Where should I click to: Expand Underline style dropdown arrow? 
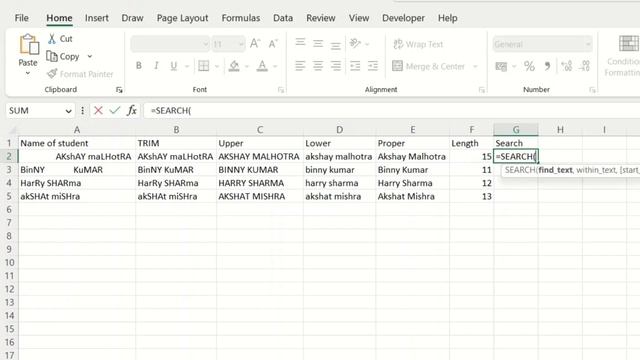187,66
